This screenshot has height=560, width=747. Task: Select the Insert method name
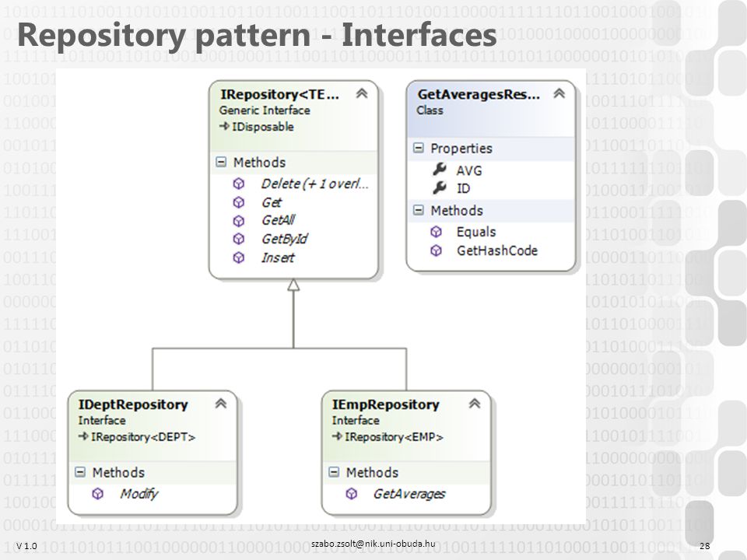[278, 257]
